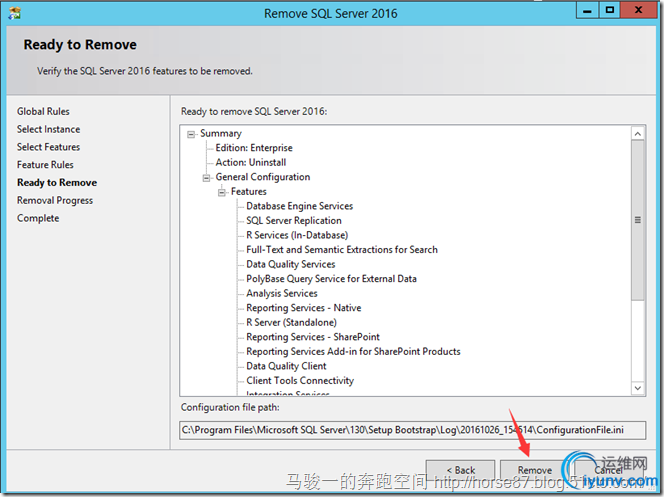Click 'Ready to remove SQL Server 2016:' label
Image resolution: width=664 pixels, height=497 pixels.
point(254,111)
